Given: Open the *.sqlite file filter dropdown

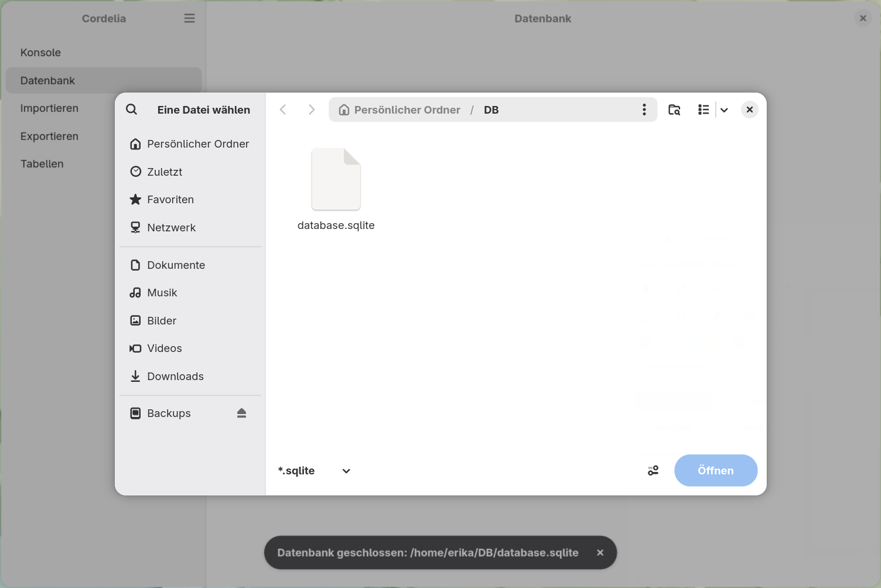Looking at the screenshot, I should tap(315, 471).
